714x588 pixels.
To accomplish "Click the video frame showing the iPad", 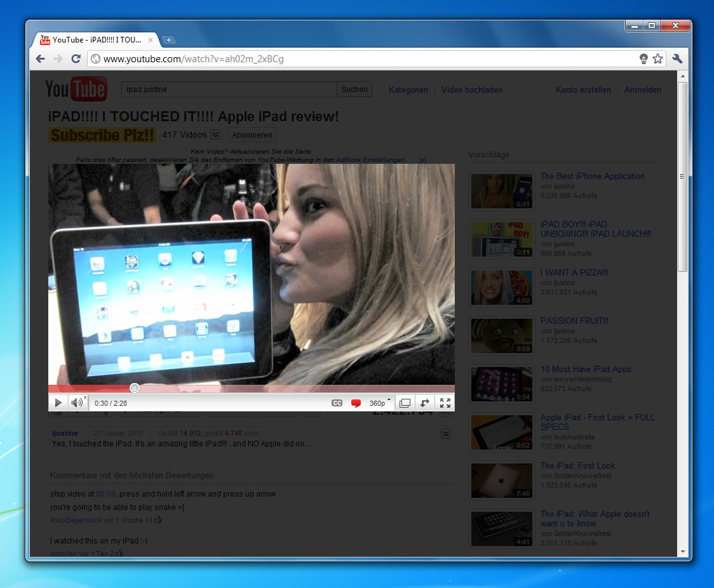I will [252, 274].
